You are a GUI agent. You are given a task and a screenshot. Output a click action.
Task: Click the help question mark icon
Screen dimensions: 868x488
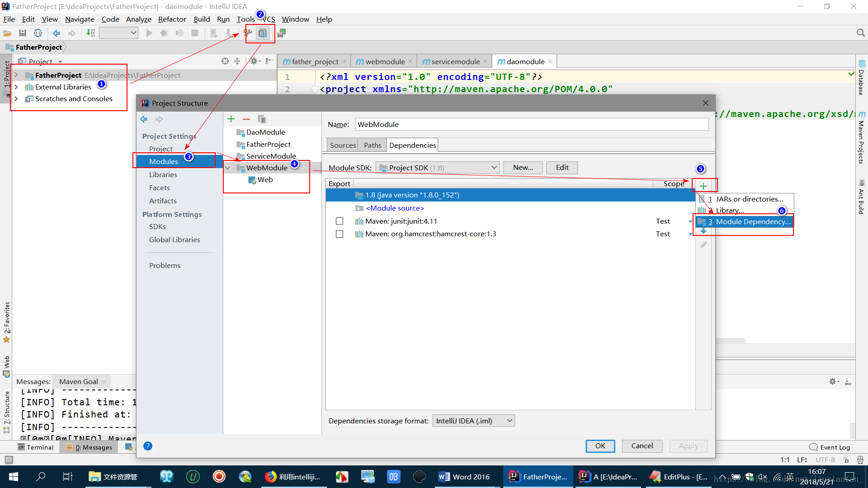coord(148,446)
